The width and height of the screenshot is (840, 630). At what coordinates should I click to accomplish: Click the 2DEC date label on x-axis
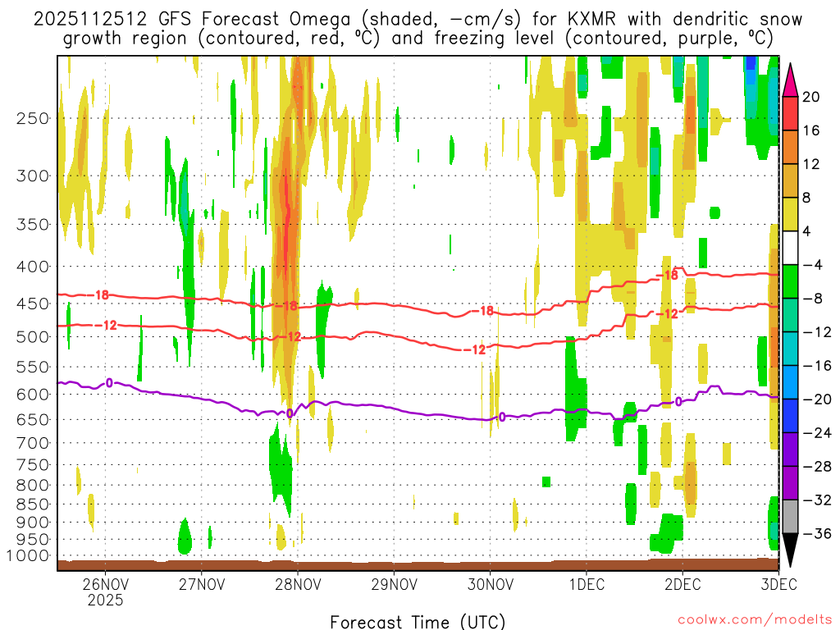682,584
